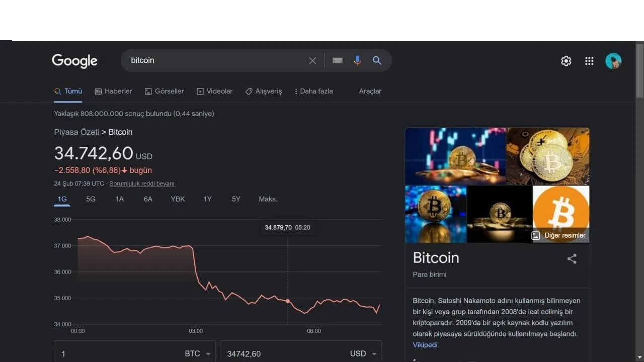The height and width of the screenshot is (362, 644).
Task: Open the on-screen keyboard icon in search bar
Action: point(337,60)
